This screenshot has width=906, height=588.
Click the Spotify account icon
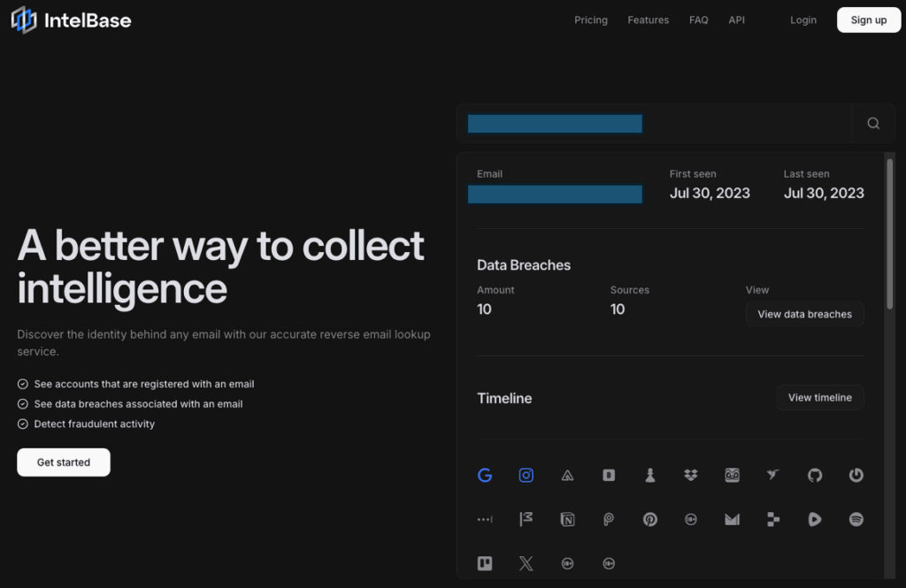click(856, 519)
